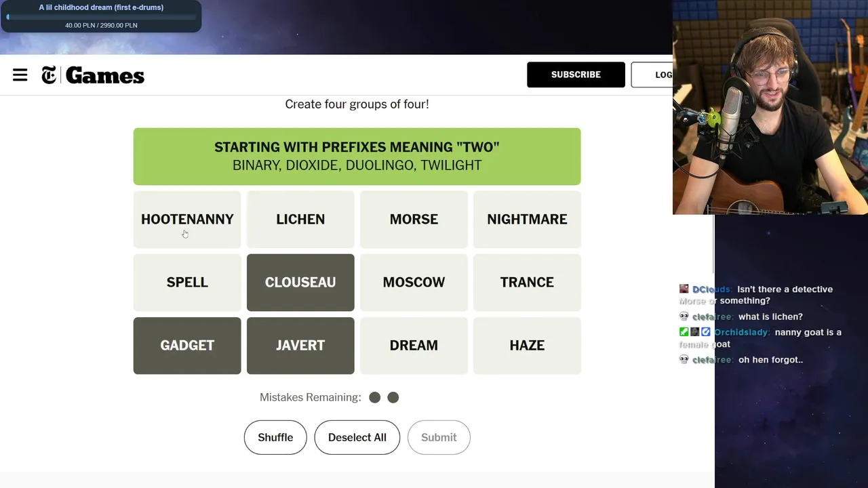Click the Subscribe button
This screenshot has width=868, height=488.
click(x=576, y=75)
